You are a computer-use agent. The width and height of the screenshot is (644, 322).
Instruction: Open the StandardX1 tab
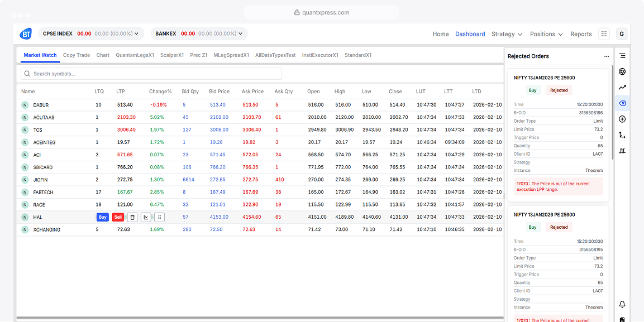pyautogui.click(x=357, y=55)
